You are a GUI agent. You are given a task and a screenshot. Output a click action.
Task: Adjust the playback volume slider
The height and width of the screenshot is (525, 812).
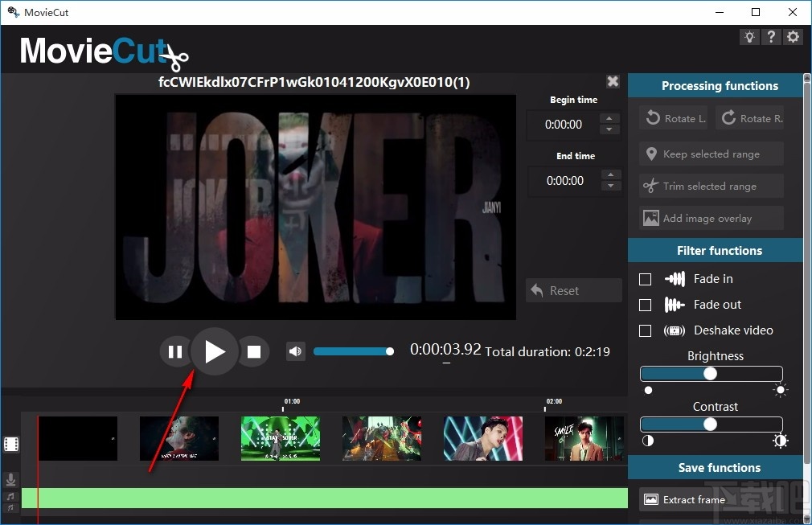(354, 351)
